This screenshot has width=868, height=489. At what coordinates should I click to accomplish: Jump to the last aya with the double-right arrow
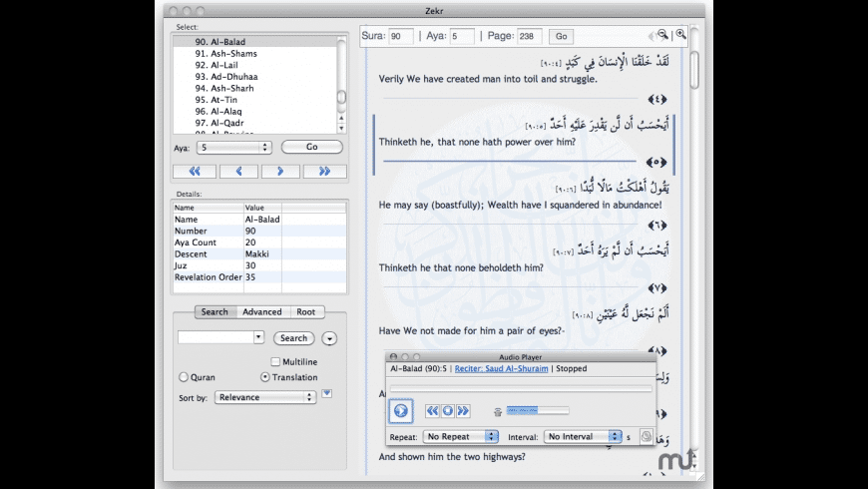click(324, 171)
